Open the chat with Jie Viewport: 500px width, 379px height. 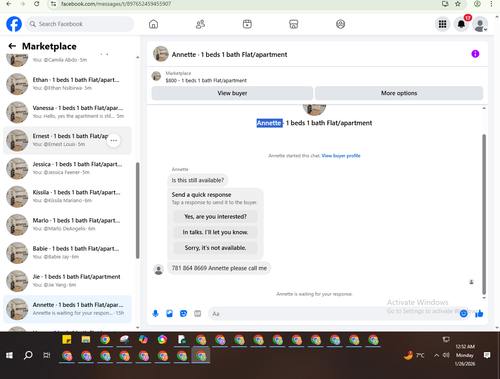[x=67, y=281]
